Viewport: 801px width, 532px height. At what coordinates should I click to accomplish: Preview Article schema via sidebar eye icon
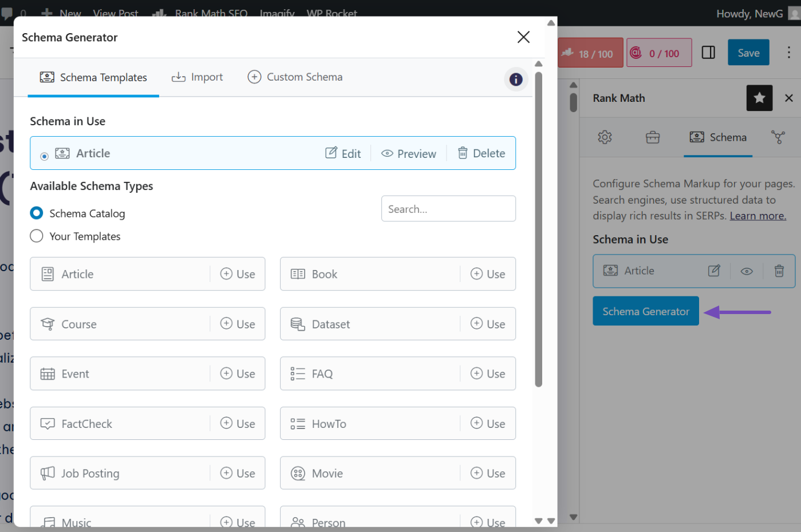pyautogui.click(x=747, y=271)
